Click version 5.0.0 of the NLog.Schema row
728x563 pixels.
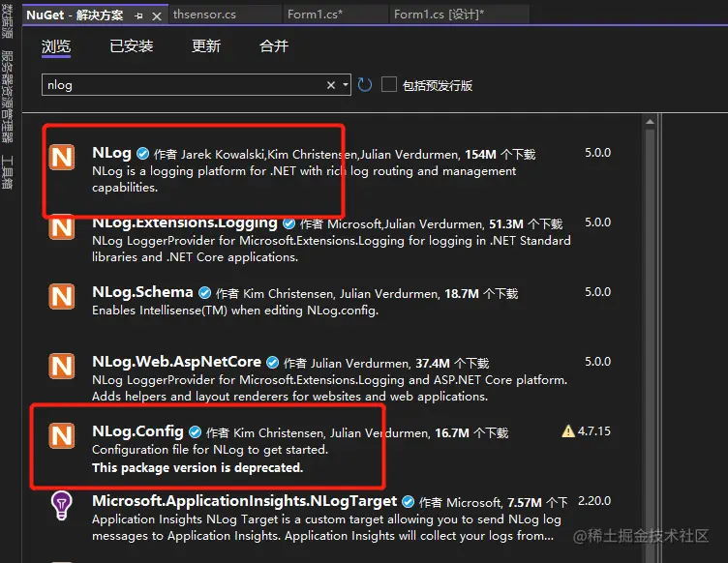pos(597,292)
